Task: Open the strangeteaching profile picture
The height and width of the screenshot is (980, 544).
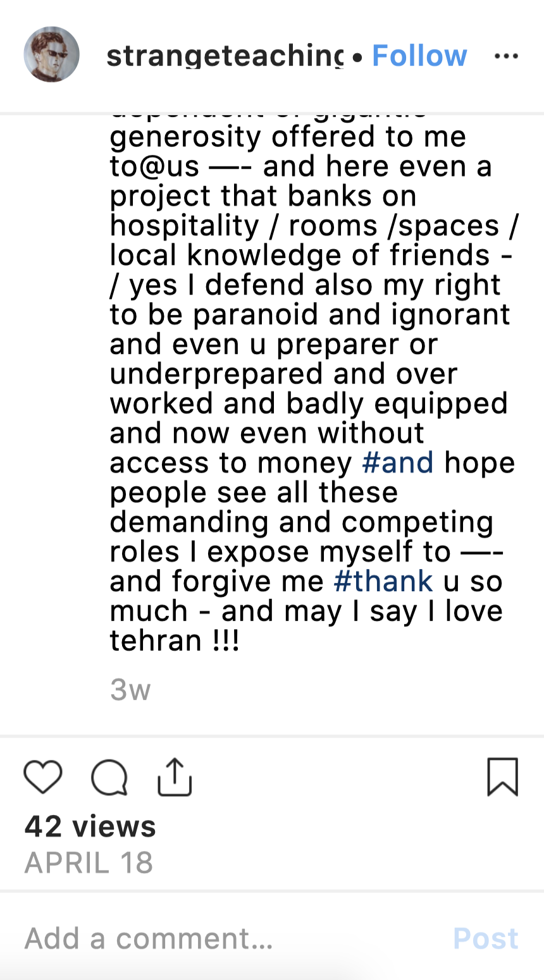Action: pyautogui.click(x=51, y=54)
